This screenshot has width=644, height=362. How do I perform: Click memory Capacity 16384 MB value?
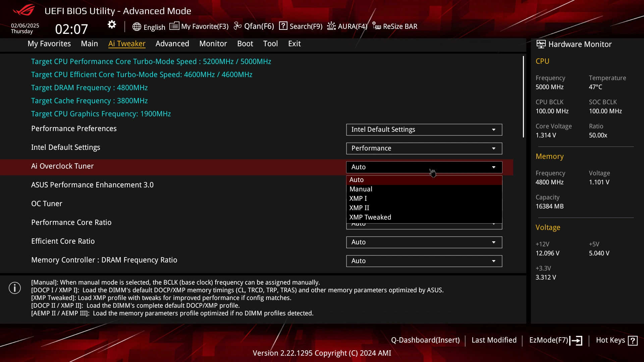point(549,206)
